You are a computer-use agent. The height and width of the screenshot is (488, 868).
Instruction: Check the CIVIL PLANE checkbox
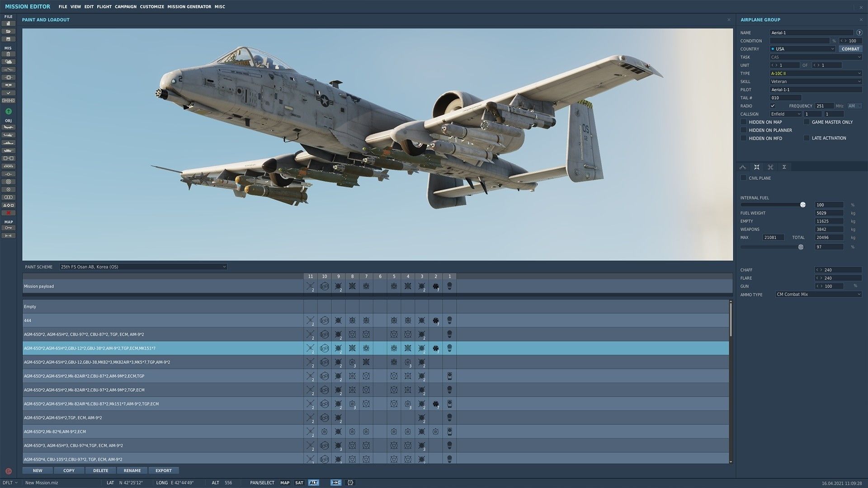point(744,178)
